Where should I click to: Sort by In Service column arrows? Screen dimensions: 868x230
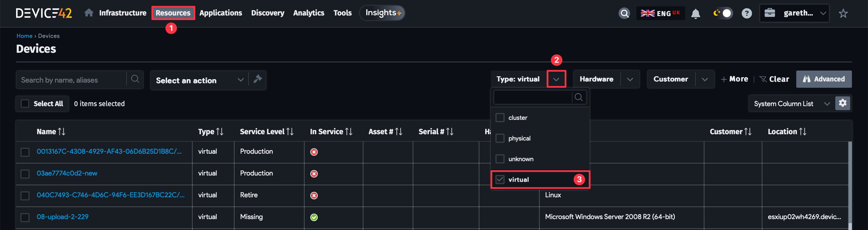[349, 132]
